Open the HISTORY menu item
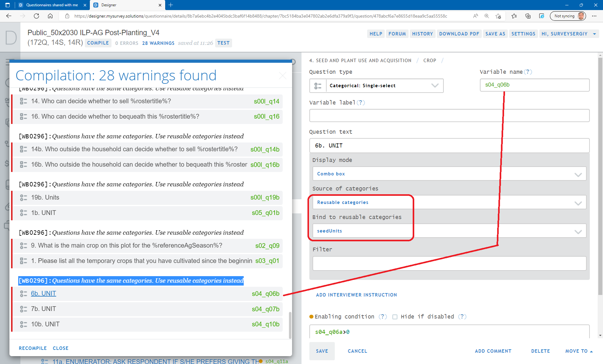Screen dimensions: 603x364 coord(422,34)
